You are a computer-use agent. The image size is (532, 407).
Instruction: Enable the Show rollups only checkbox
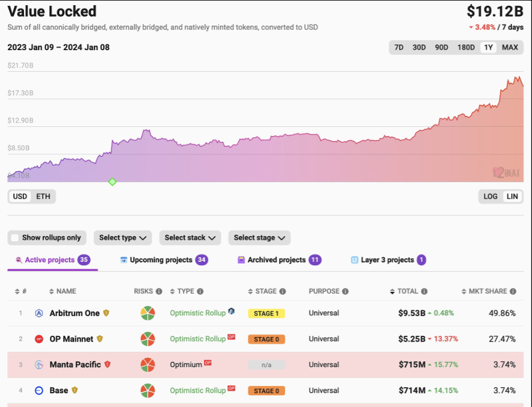[x=15, y=238]
